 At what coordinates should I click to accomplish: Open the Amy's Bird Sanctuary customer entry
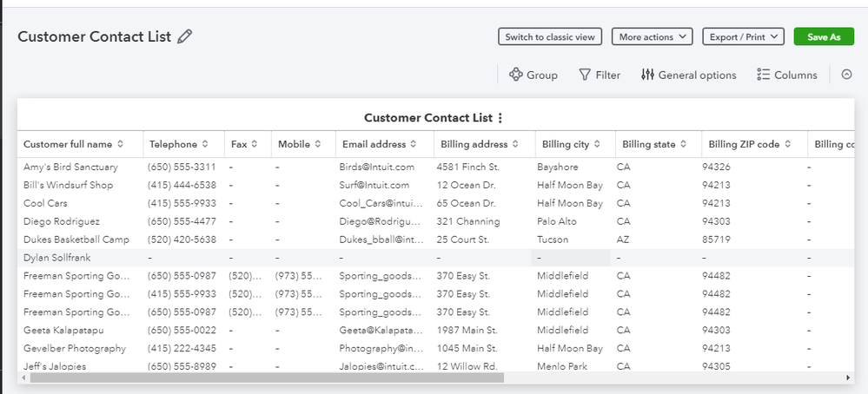point(70,167)
